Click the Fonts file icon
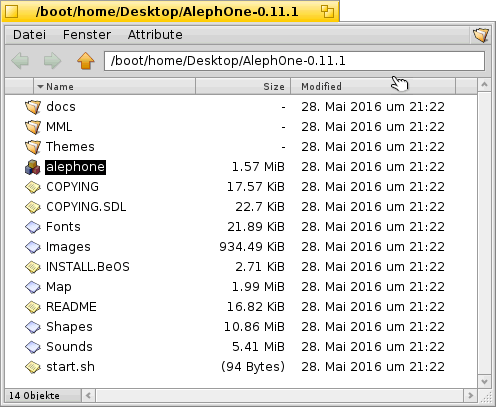Image resolution: width=496 pixels, height=407 pixels. coord(33,227)
